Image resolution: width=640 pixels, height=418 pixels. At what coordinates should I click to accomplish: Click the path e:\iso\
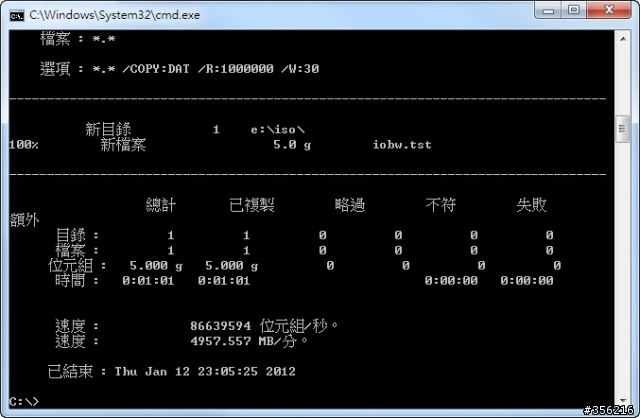[278, 130]
